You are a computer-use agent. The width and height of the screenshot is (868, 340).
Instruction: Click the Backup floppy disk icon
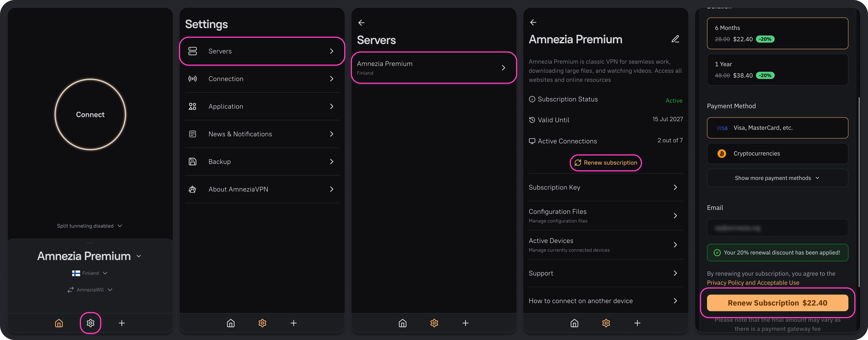(x=192, y=162)
